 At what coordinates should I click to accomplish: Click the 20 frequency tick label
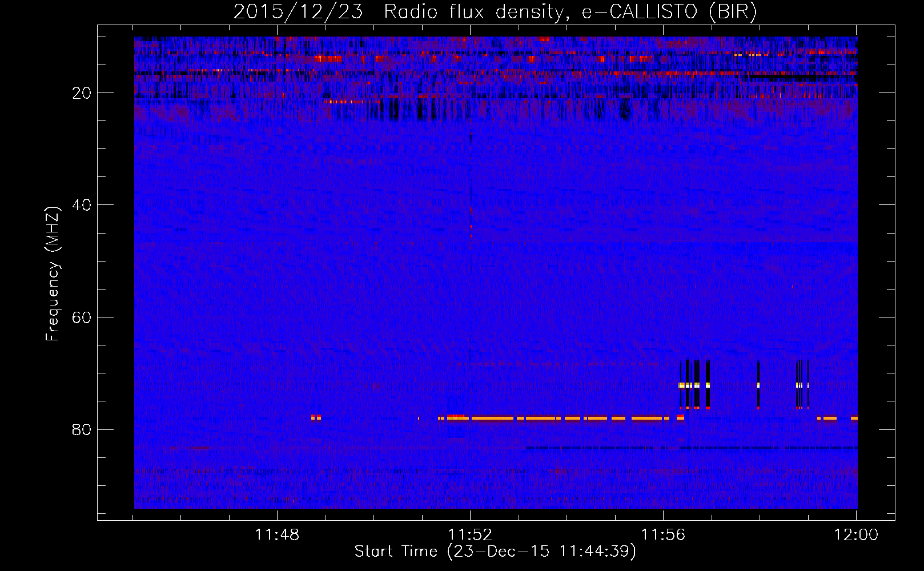(82, 93)
